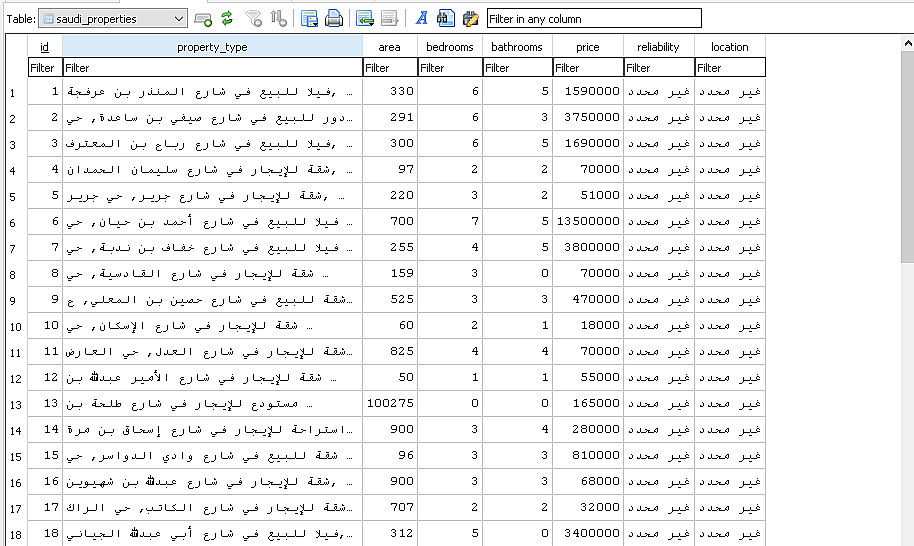Clear sorting with the arrows icon
Viewport: 914px width, 546px height.
click(279, 19)
